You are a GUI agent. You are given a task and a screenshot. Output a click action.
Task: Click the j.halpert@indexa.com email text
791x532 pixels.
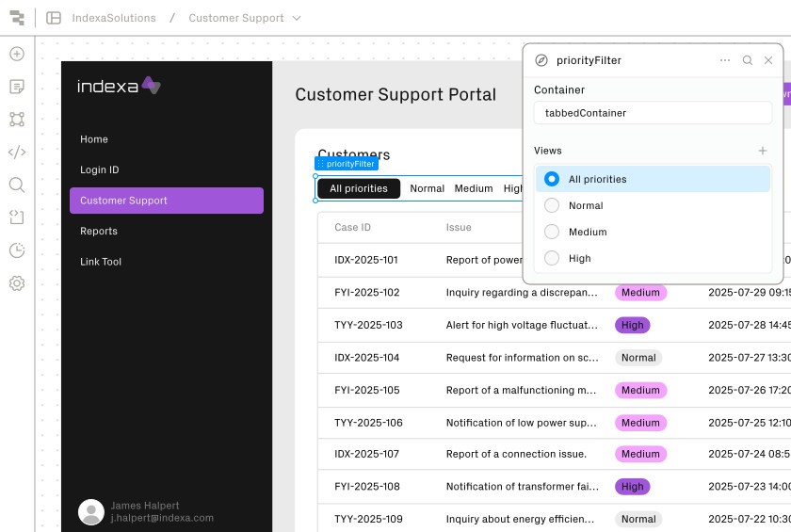(162, 518)
